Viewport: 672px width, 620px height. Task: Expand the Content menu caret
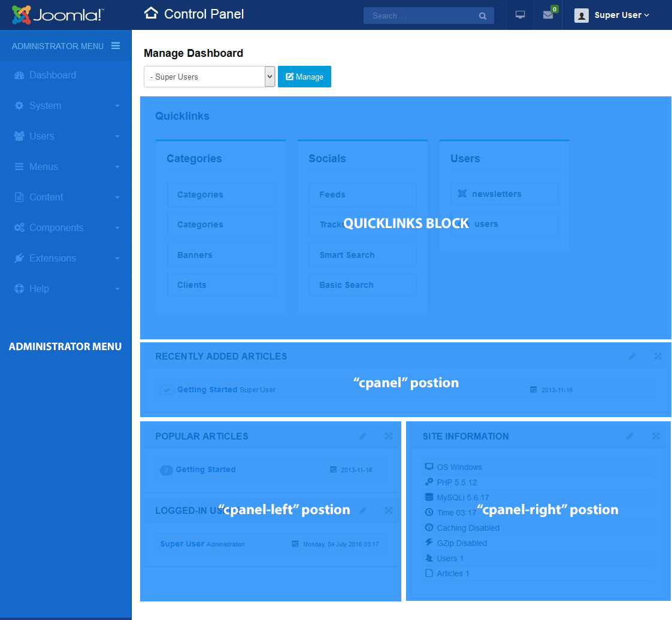click(117, 197)
